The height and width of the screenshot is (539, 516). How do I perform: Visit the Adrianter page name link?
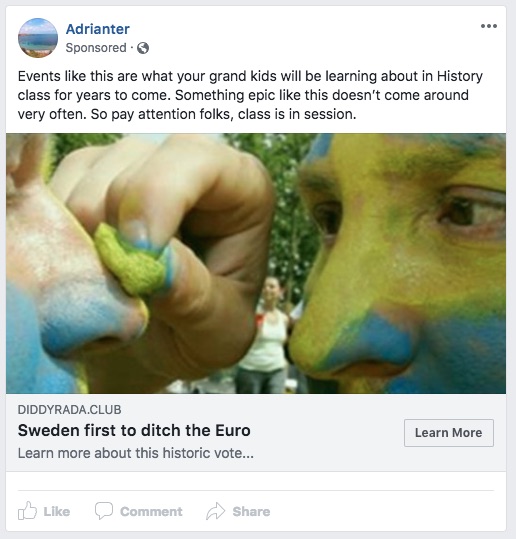pos(98,29)
